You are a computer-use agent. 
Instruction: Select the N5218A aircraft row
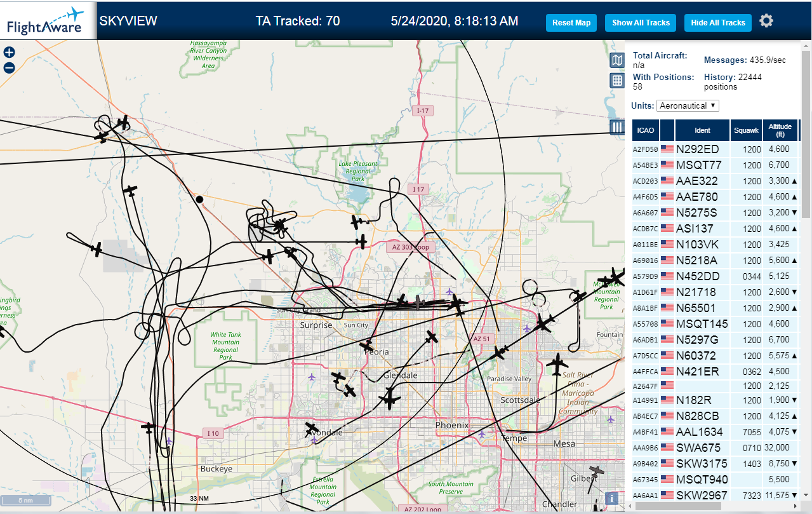pos(715,260)
